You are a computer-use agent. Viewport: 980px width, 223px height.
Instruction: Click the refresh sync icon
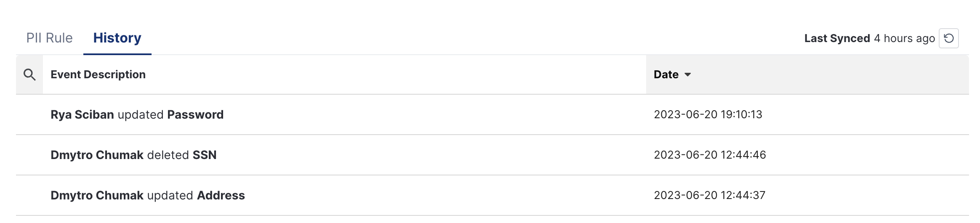[948, 38]
